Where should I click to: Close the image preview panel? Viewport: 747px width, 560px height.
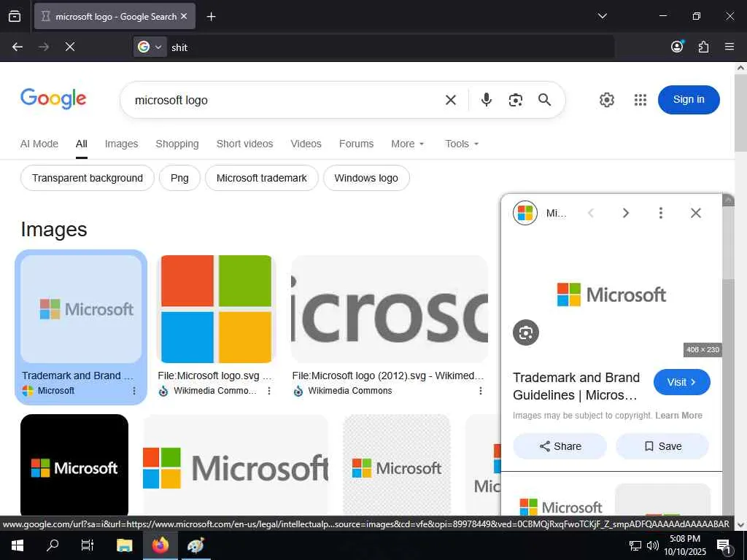(695, 213)
